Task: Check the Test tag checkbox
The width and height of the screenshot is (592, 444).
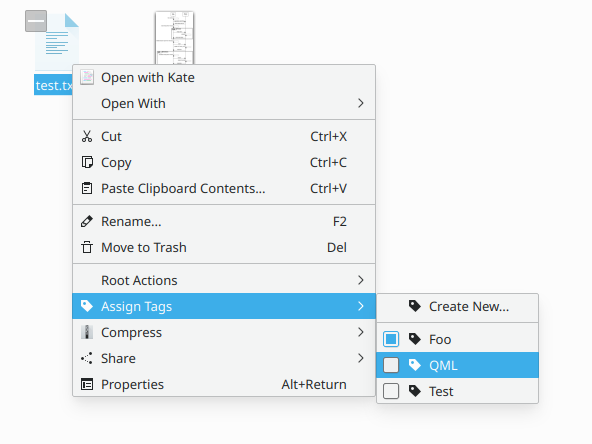Action: coord(391,391)
